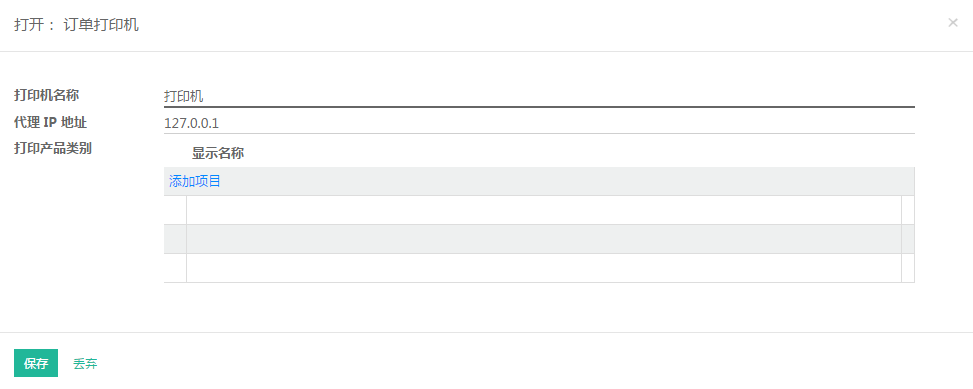Viewport: 973px width, 389px height.
Task: Click the narrow right cell of the first empty row
Action: coord(908,210)
